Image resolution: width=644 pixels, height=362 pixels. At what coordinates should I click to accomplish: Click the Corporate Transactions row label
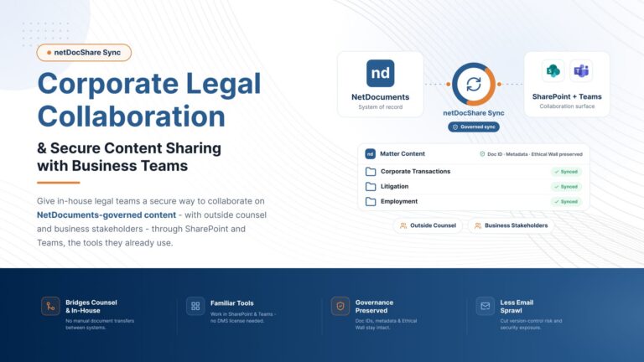[415, 172]
